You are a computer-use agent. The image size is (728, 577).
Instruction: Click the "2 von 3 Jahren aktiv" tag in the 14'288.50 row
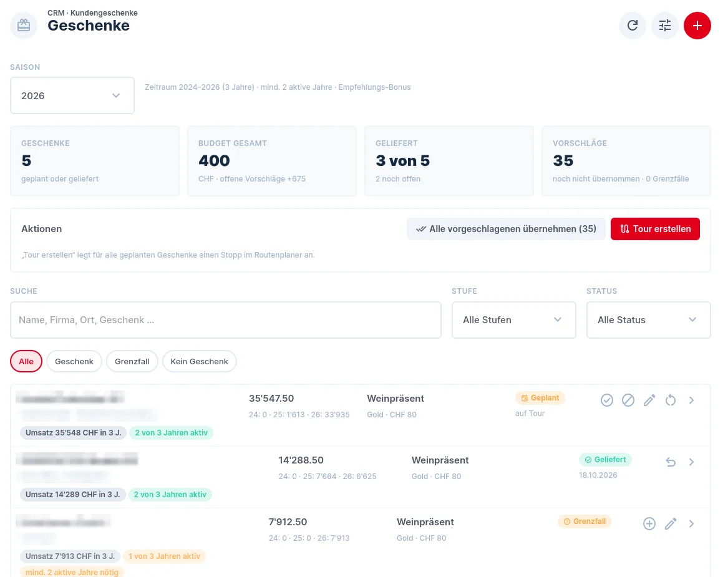(170, 495)
